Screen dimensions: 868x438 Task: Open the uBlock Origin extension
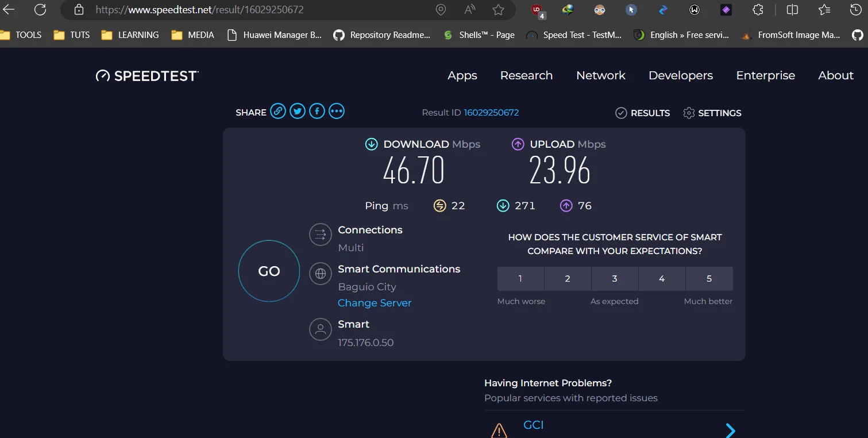[x=538, y=10]
